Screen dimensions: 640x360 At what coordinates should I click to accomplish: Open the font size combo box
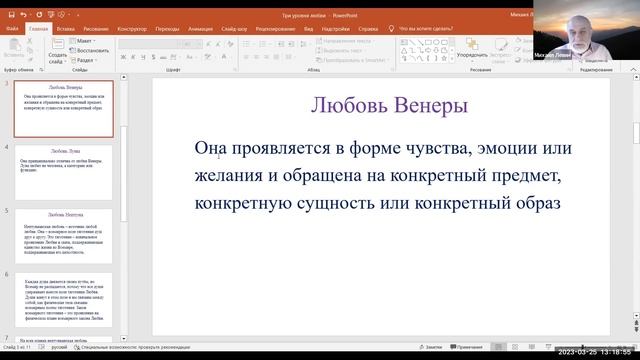192,44
